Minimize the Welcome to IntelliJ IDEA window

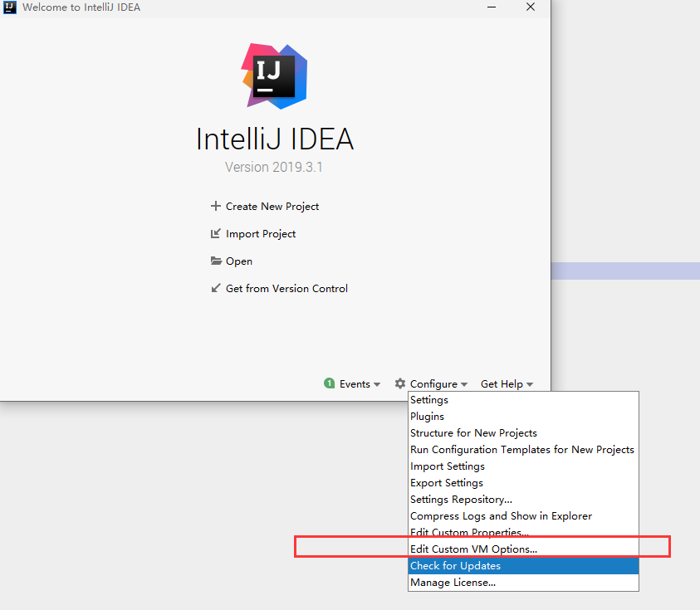click(x=492, y=7)
